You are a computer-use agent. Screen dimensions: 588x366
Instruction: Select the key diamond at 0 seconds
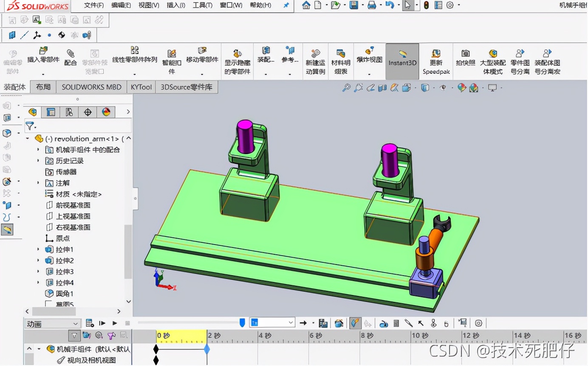(x=156, y=348)
